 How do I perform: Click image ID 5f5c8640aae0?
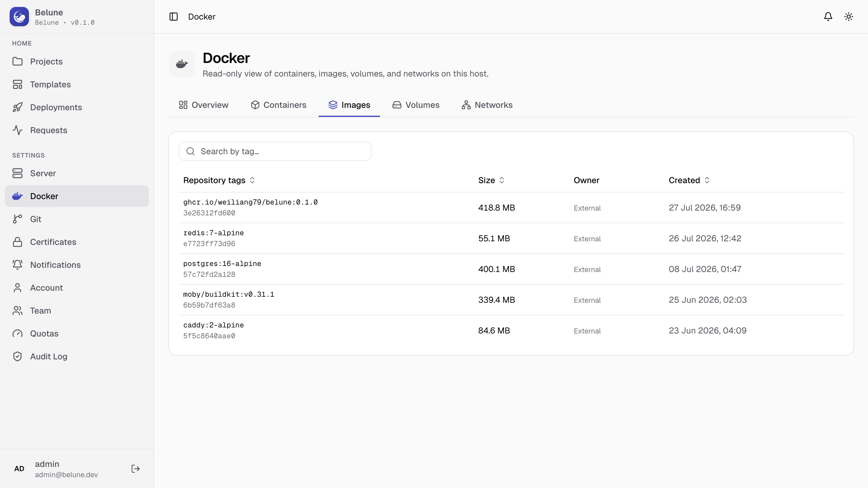click(209, 336)
